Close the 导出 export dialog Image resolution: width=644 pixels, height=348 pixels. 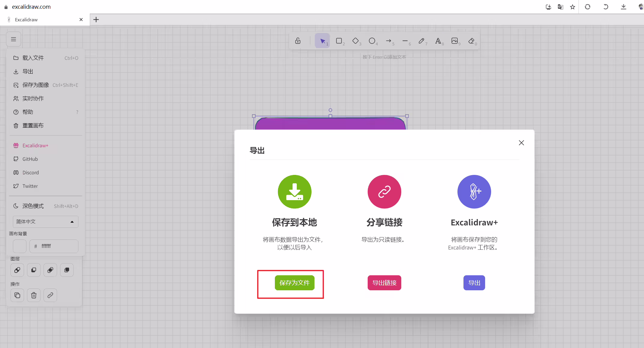[x=521, y=143]
